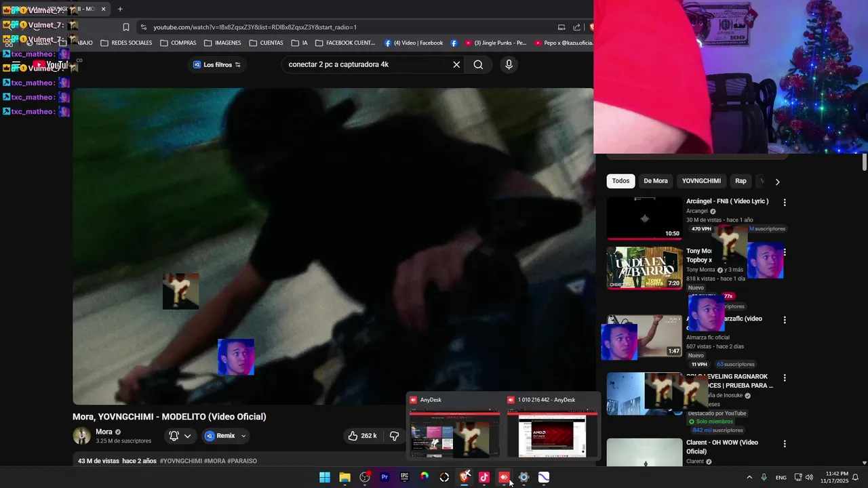
Task: Click the share icon in address bar
Action: tap(576, 27)
